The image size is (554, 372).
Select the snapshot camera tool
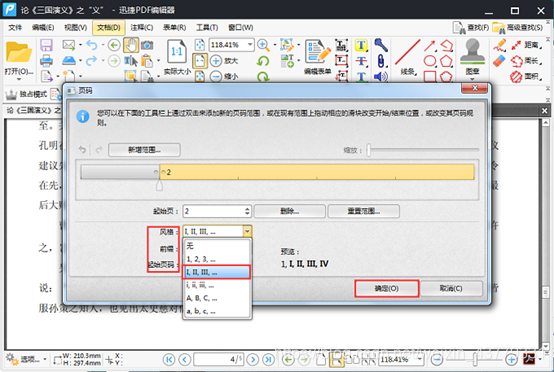(147, 45)
